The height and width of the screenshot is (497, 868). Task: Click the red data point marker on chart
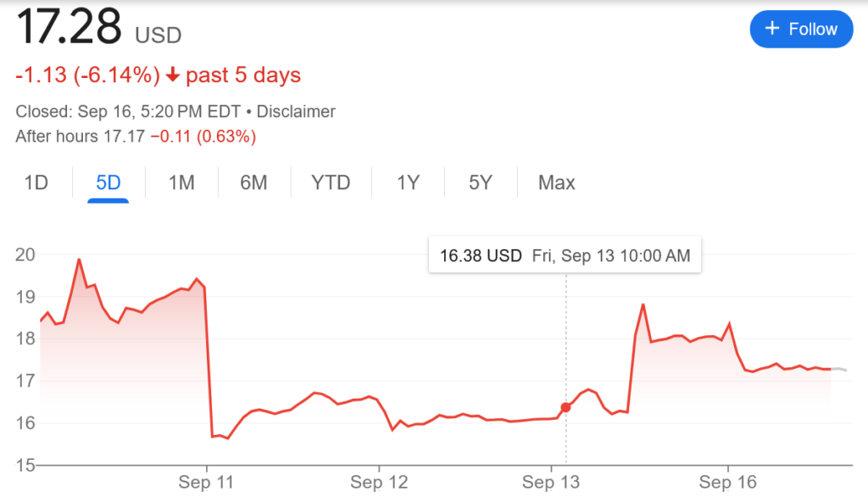click(x=566, y=407)
